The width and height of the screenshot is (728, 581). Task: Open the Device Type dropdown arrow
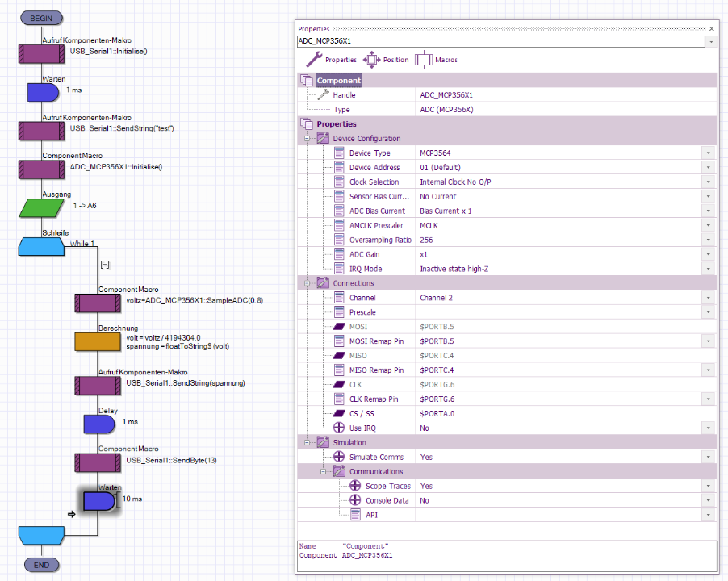(708, 153)
